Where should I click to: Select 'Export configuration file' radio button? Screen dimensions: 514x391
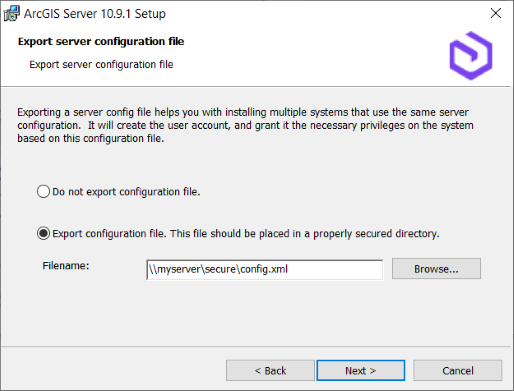click(x=43, y=233)
